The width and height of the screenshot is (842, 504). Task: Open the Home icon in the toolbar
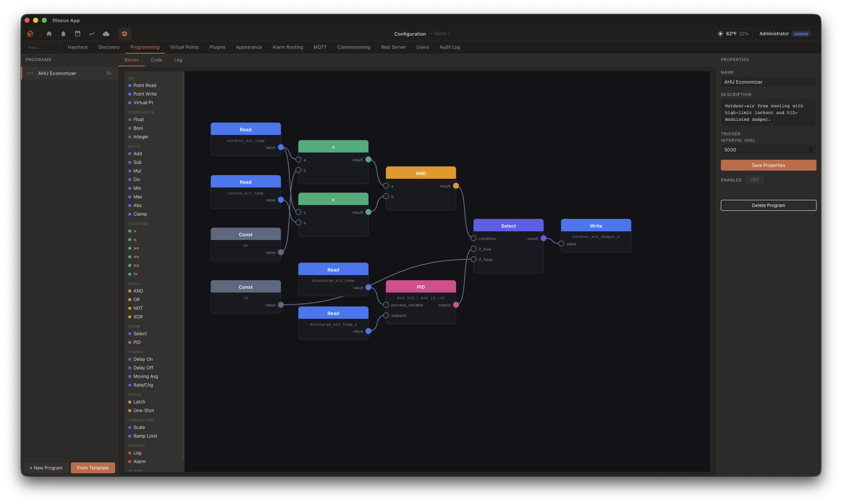(x=49, y=34)
